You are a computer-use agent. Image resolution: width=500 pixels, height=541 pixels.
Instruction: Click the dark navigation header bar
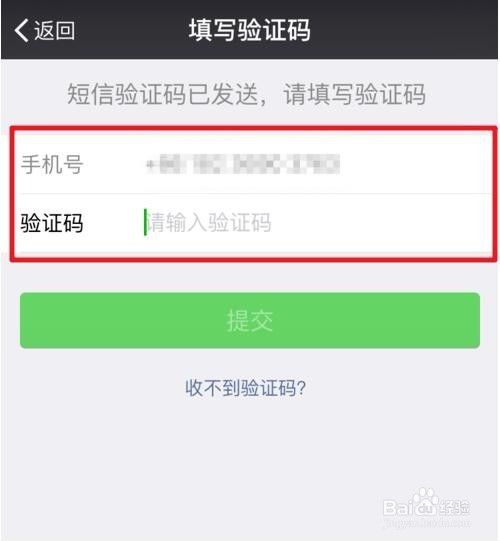[249, 30]
